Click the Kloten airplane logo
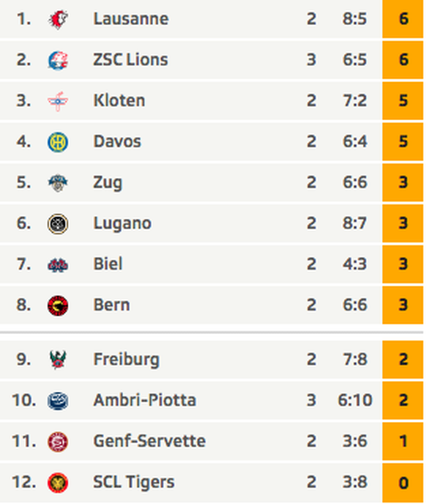The width and height of the screenshot is (426, 504). [x=58, y=101]
